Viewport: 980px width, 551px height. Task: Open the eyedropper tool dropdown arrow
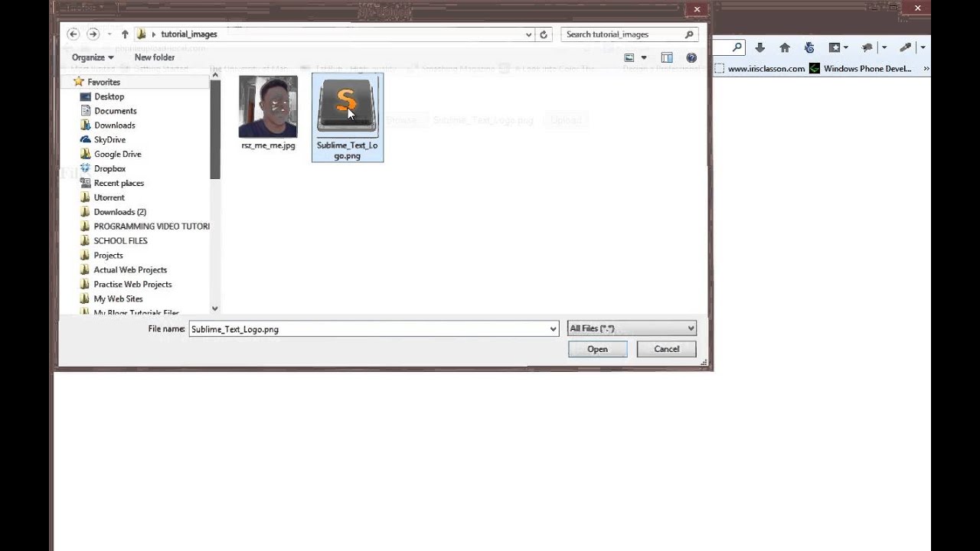coord(923,47)
